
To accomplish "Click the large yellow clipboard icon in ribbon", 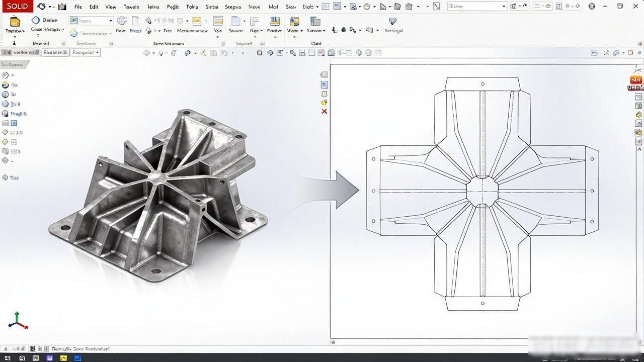I will tap(15, 22).
